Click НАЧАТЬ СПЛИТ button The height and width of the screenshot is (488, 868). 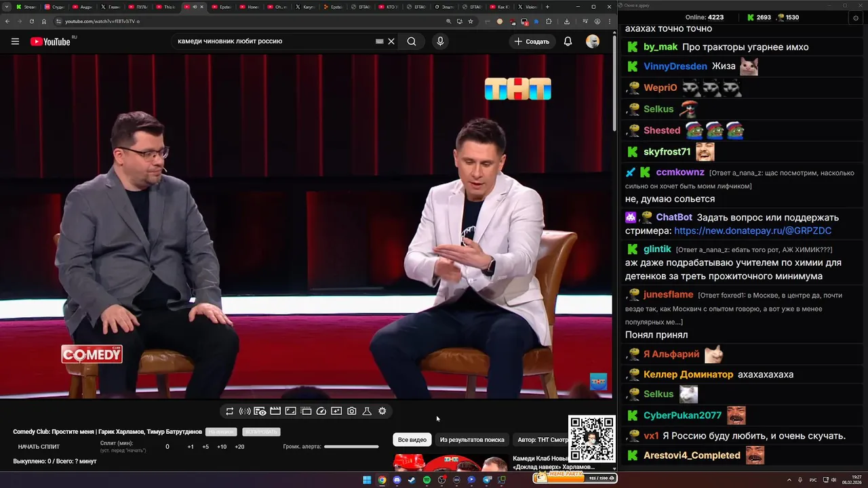pyautogui.click(x=39, y=447)
